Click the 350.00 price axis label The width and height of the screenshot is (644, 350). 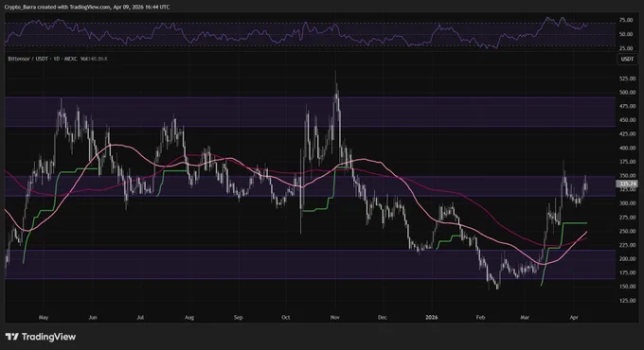(627, 176)
